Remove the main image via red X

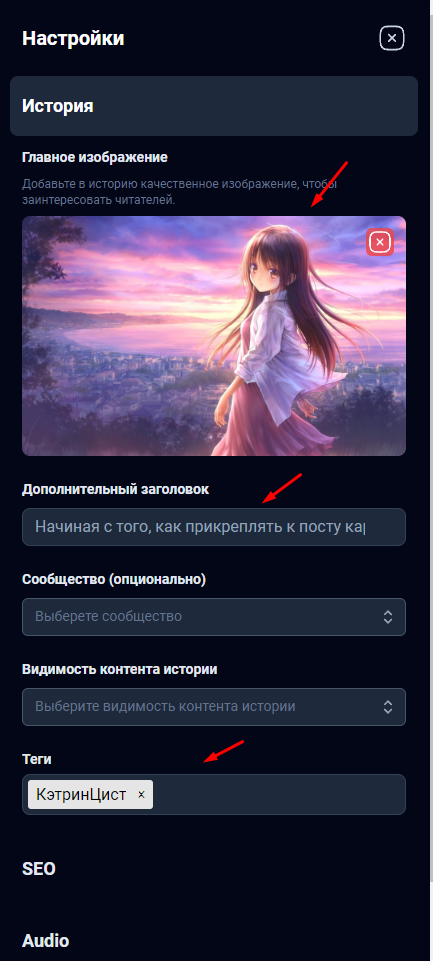380,243
